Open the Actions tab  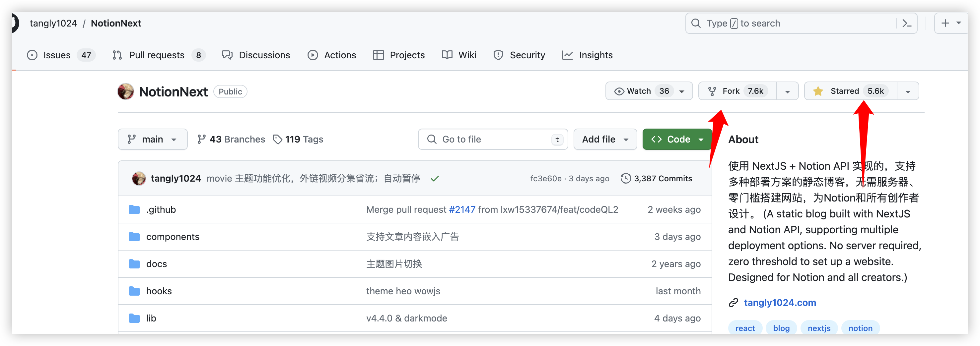coord(332,55)
